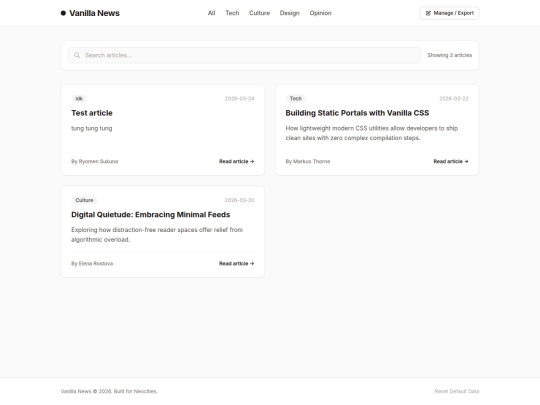540x405 pixels.
Task: Click the idk tag on Test article
Action: [79, 98]
